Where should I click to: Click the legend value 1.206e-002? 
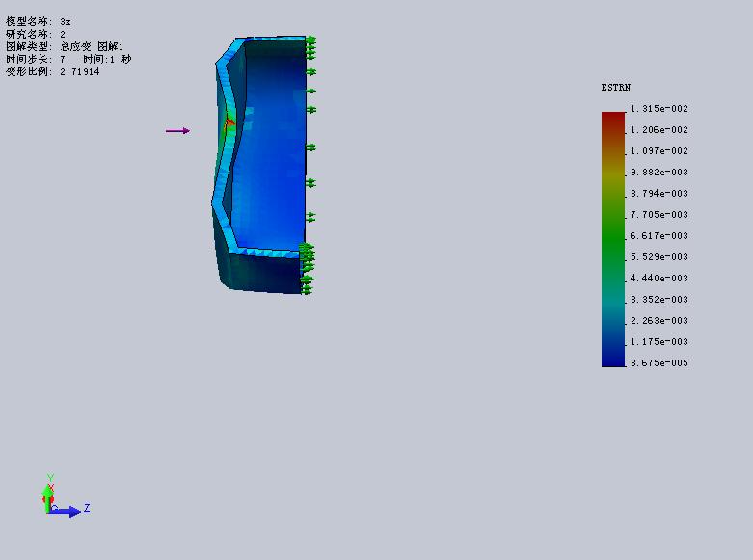[x=659, y=130]
